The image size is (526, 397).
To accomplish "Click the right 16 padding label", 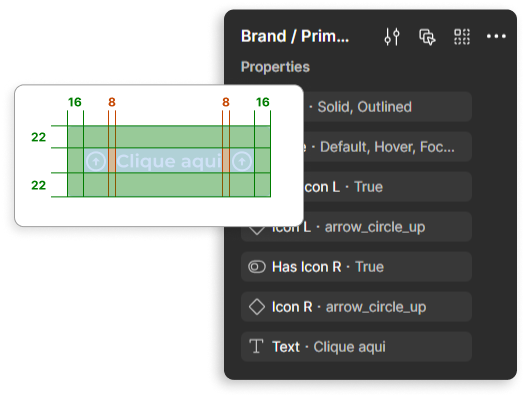I will (x=263, y=102).
